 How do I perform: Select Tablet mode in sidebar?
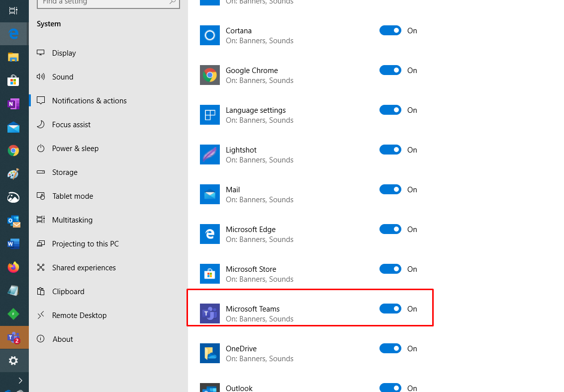coord(108,196)
